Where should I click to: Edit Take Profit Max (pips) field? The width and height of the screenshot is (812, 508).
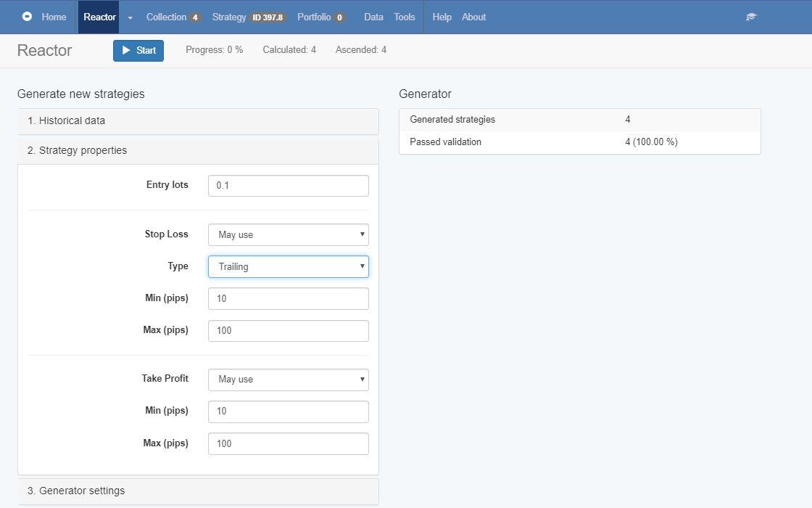click(289, 443)
